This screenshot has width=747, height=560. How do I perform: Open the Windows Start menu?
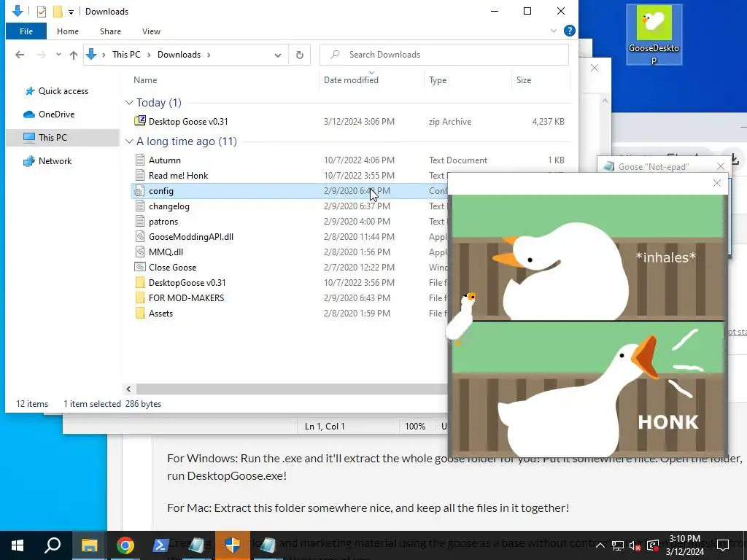[x=18, y=545]
